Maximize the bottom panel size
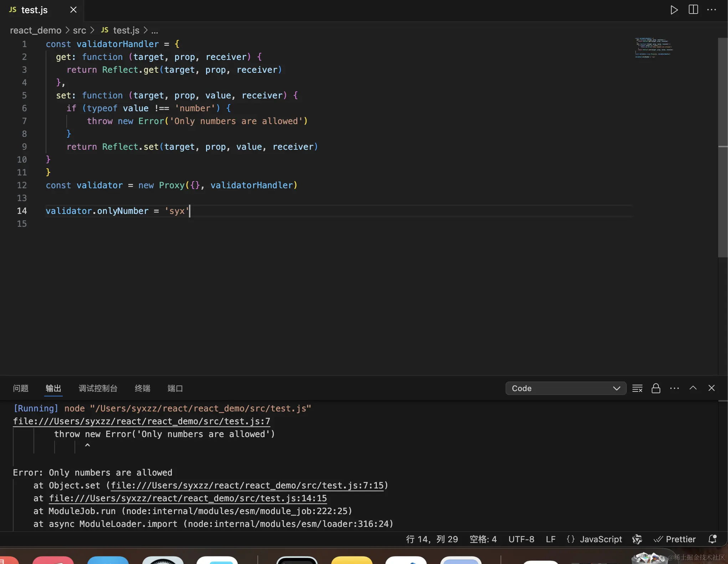 pyautogui.click(x=693, y=388)
